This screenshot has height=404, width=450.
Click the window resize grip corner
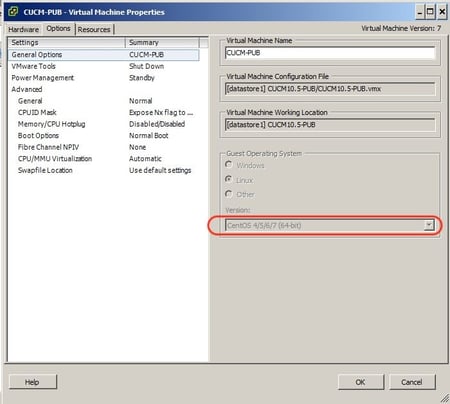point(445,398)
